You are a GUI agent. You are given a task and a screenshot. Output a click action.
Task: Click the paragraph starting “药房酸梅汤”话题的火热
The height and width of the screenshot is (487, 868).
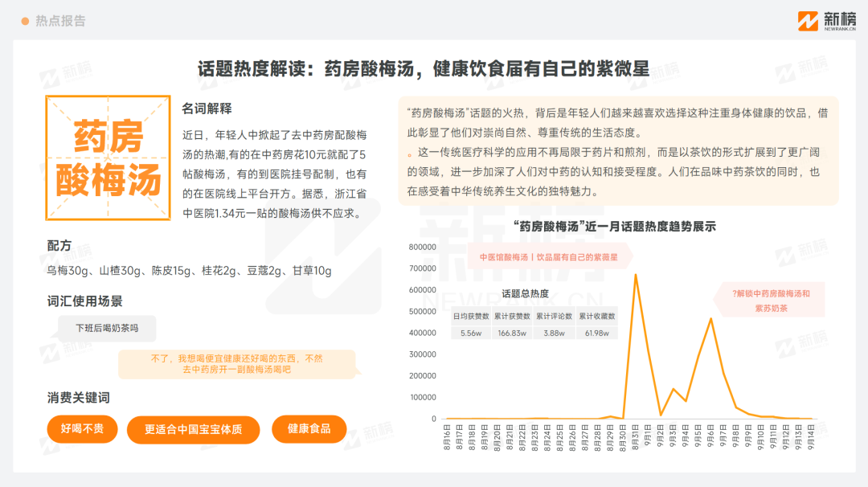(617, 123)
